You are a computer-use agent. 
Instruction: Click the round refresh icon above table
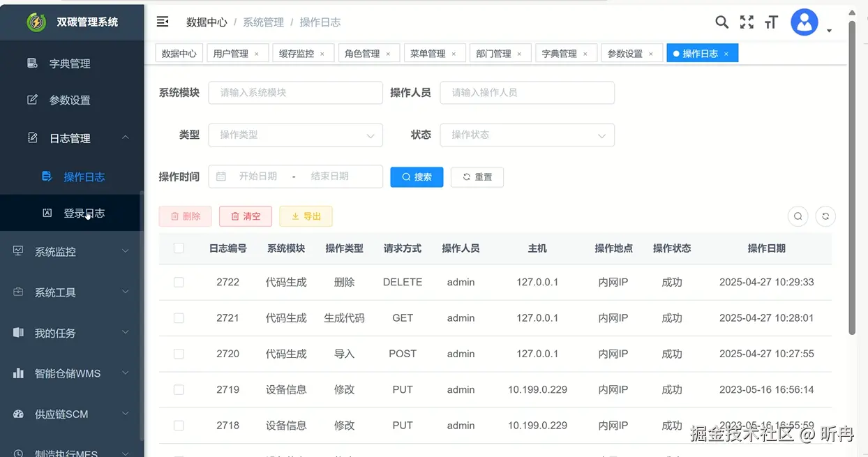click(x=825, y=216)
